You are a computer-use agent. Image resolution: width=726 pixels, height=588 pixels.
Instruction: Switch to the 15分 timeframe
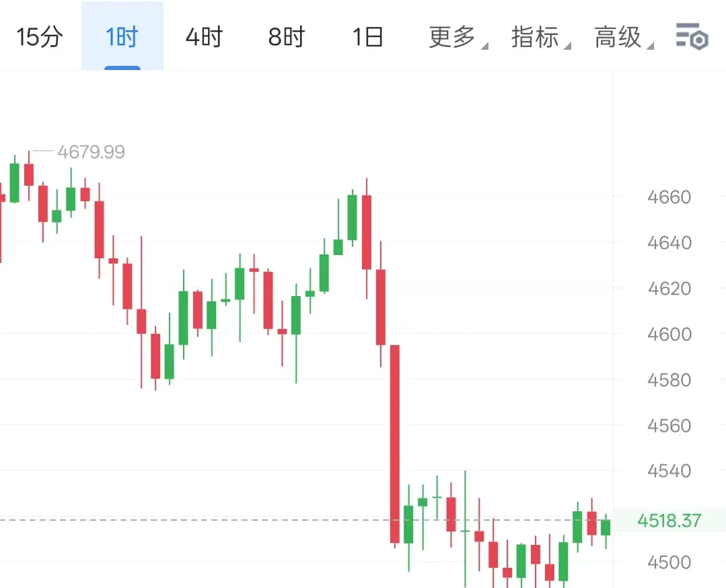point(40,36)
